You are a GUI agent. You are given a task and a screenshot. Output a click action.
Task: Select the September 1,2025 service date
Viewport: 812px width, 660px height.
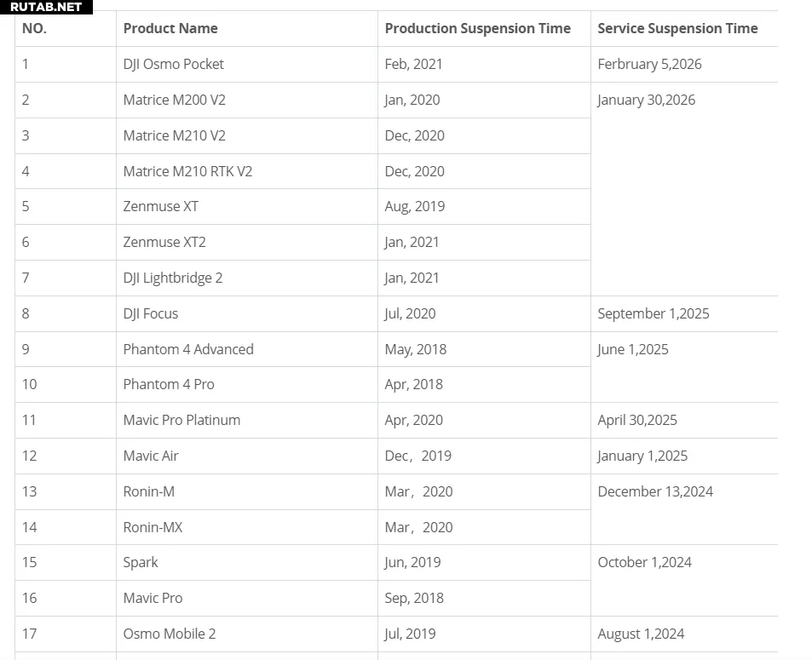tap(653, 313)
